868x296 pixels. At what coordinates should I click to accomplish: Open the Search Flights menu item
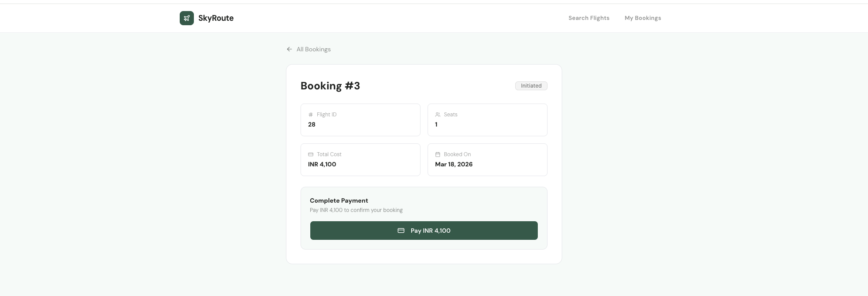[589, 18]
